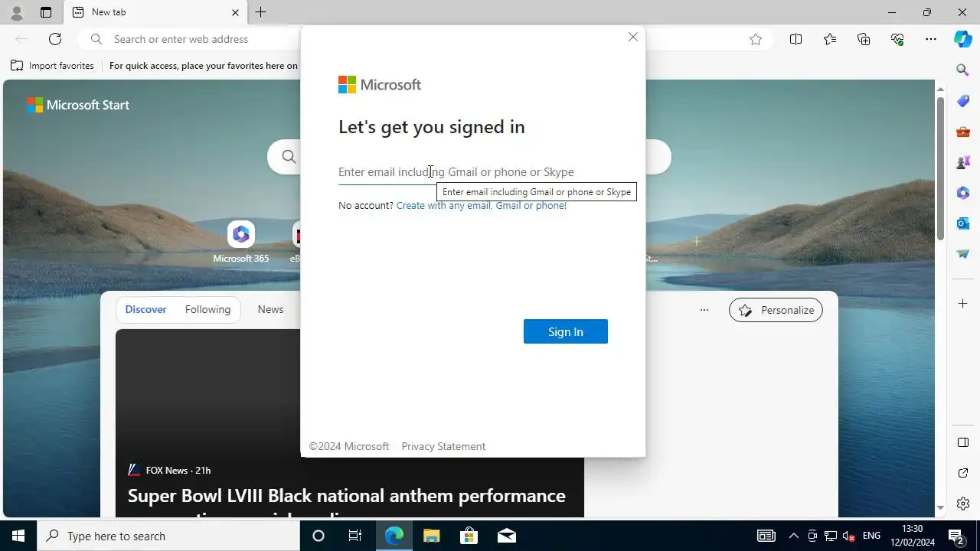Viewport: 980px width, 551px height.
Task: Open Games chess icon in sidebar
Action: [963, 162]
